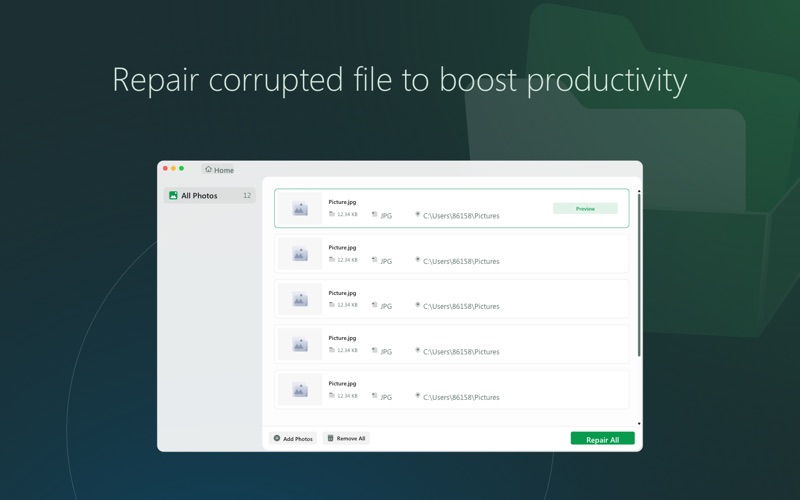This screenshot has width=800, height=500.
Task: Click file size icon in highlighted Preview row
Action: tap(332, 214)
